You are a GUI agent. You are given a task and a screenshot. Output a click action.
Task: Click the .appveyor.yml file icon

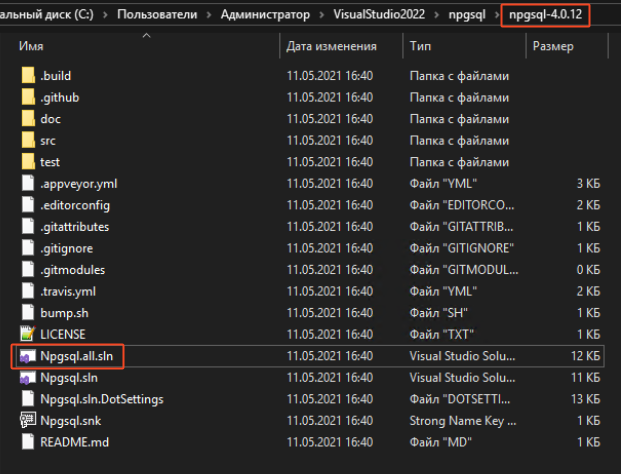pos(28,183)
